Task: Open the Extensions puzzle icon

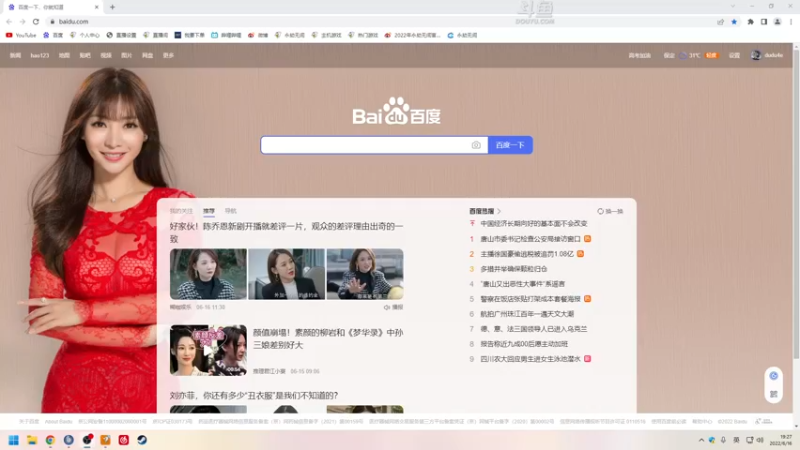Action: (x=751, y=21)
